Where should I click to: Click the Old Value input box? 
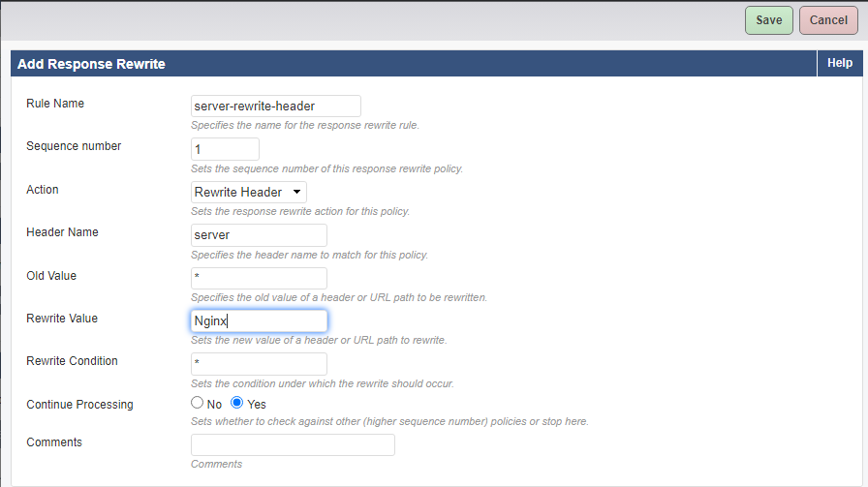(259, 279)
